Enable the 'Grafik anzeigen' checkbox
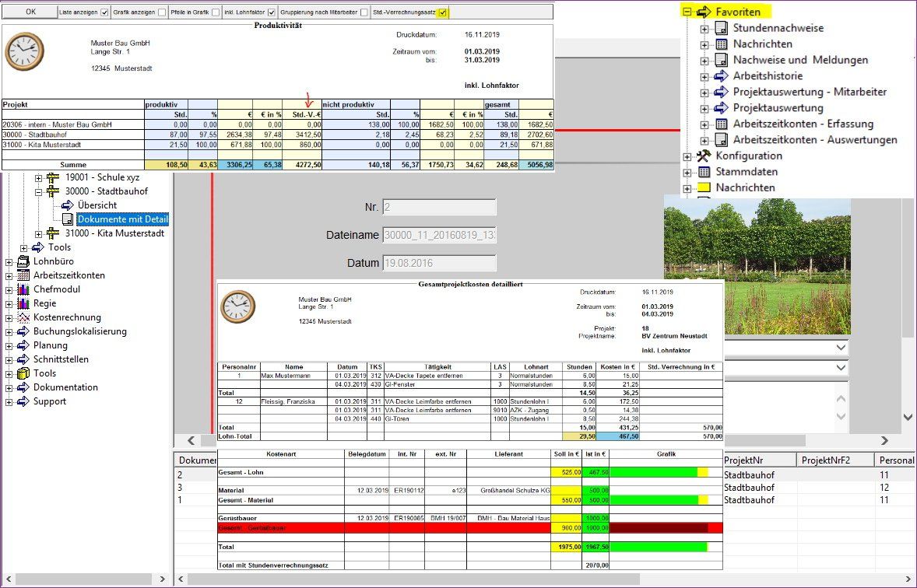The height and width of the screenshot is (588, 917). (x=161, y=12)
